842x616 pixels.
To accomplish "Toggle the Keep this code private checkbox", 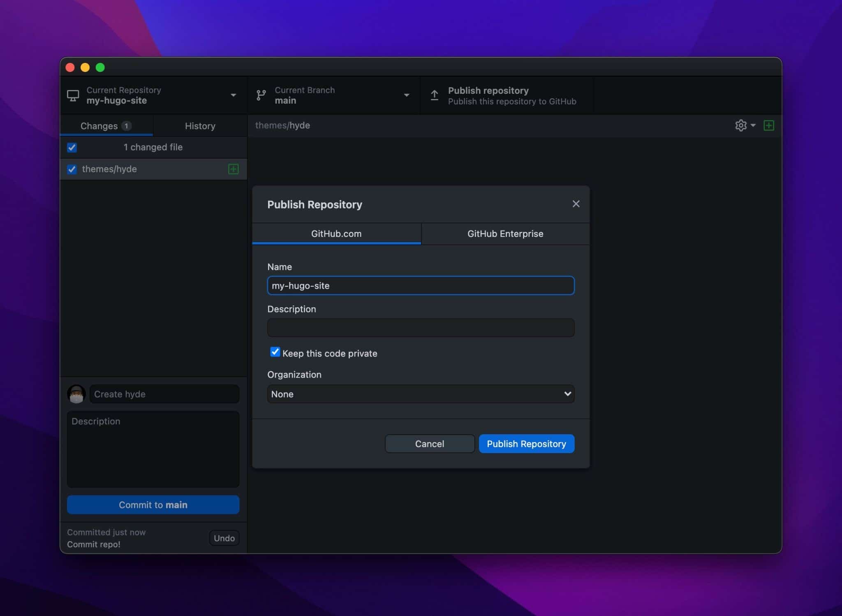I will point(275,352).
